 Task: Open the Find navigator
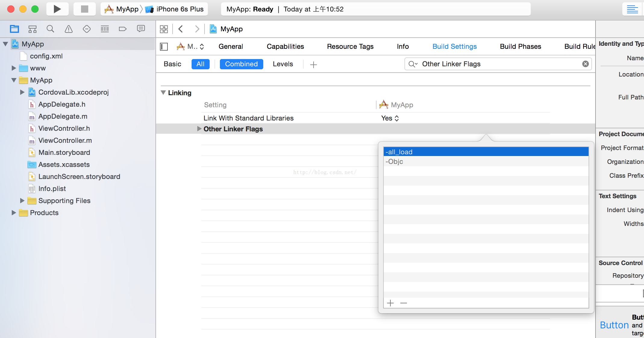pos(50,29)
